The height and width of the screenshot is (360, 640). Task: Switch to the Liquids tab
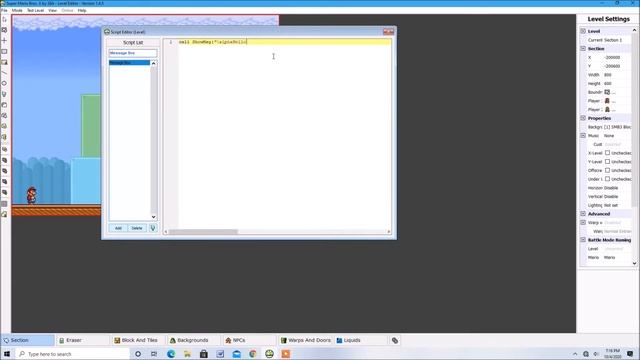(x=360, y=340)
